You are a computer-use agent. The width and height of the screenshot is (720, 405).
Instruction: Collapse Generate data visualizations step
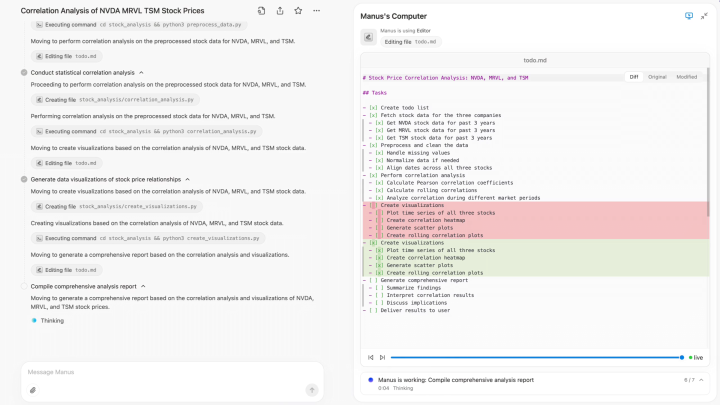188,179
